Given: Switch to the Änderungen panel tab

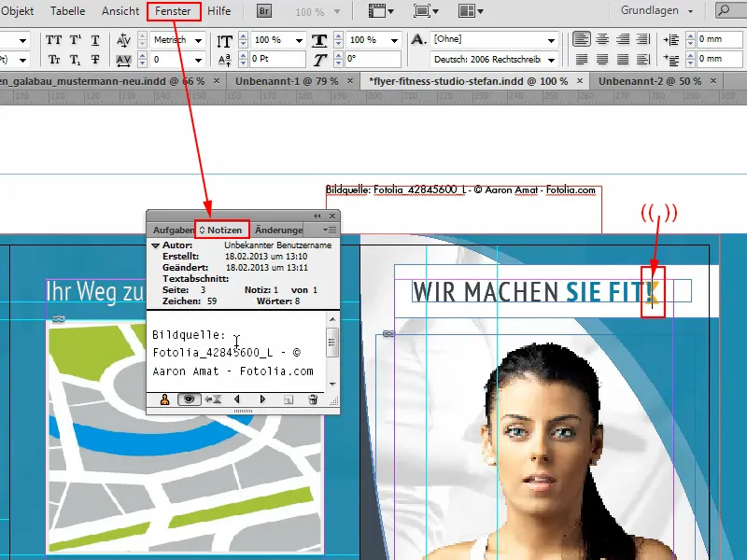Looking at the screenshot, I should [x=278, y=230].
